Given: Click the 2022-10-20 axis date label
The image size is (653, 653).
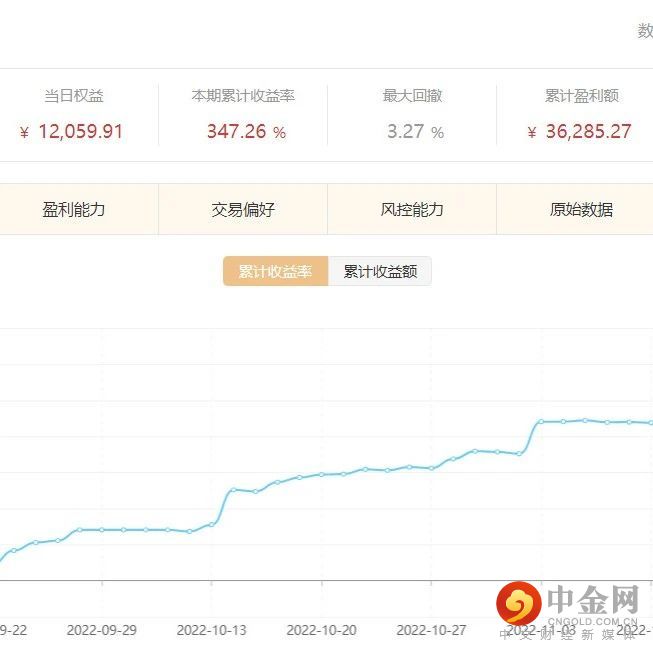Looking at the screenshot, I should [322, 630].
